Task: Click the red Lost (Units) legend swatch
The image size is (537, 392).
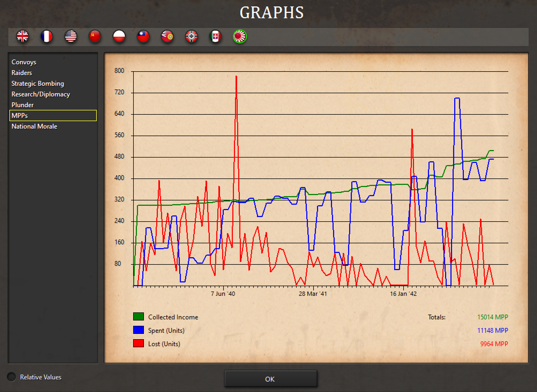Action: [139, 343]
